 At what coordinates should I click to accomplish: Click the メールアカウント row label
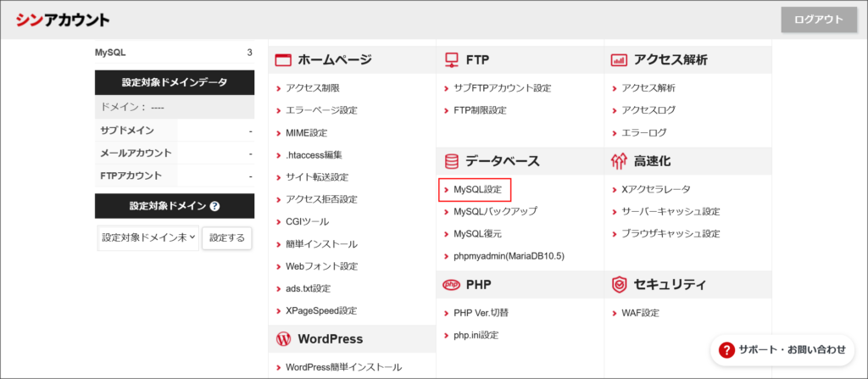tap(136, 153)
